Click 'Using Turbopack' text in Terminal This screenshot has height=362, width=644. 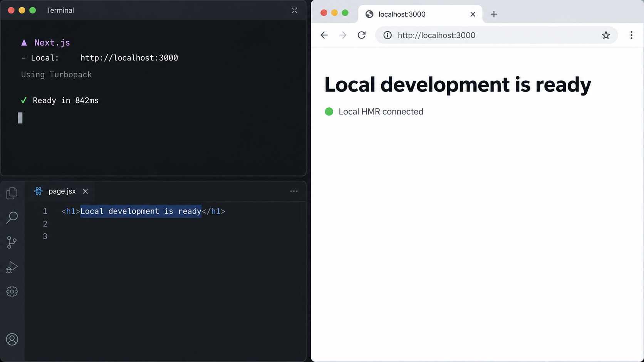pyautogui.click(x=56, y=75)
